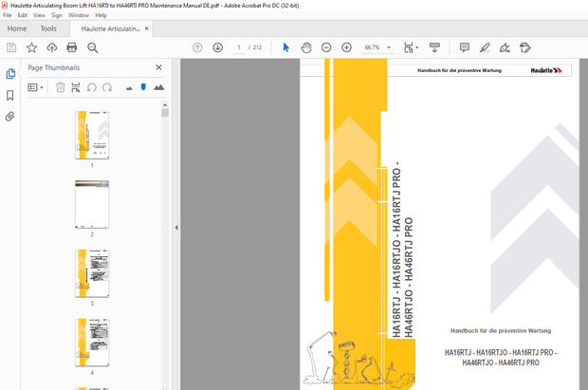This screenshot has width=588, height=390.
Task: Delete selected page with trash icon
Action: [61, 87]
